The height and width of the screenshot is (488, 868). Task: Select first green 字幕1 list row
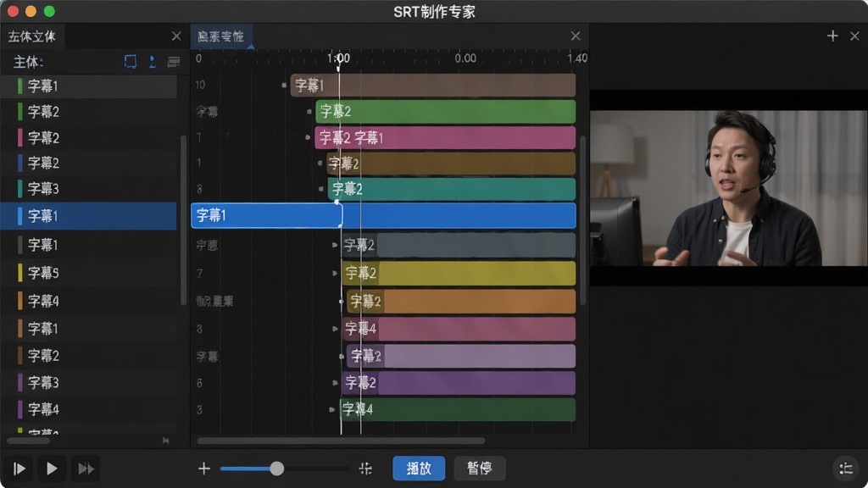pyautogui.click(x=88, y=86)
